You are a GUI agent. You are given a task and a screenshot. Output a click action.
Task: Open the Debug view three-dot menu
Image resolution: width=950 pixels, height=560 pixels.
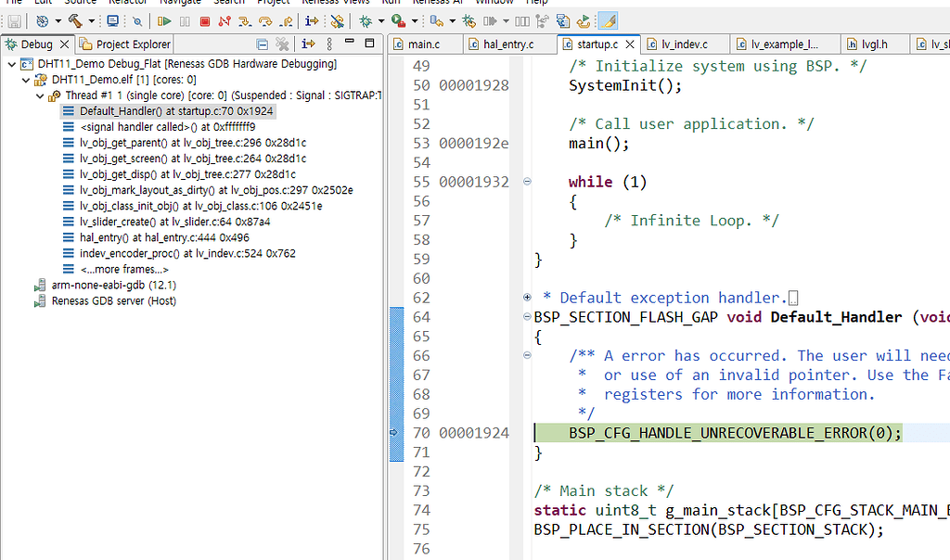point(329,44)
